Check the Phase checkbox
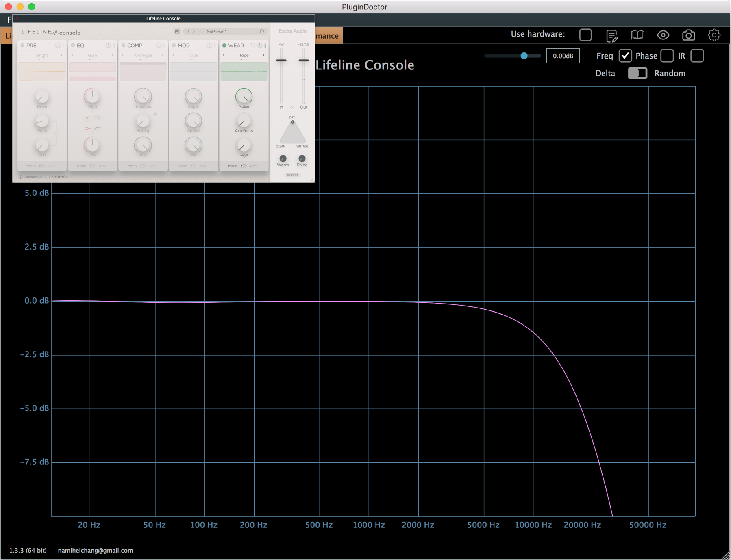Screen dimensions: 731x560 pyautogui.click(x=667, y=56)
